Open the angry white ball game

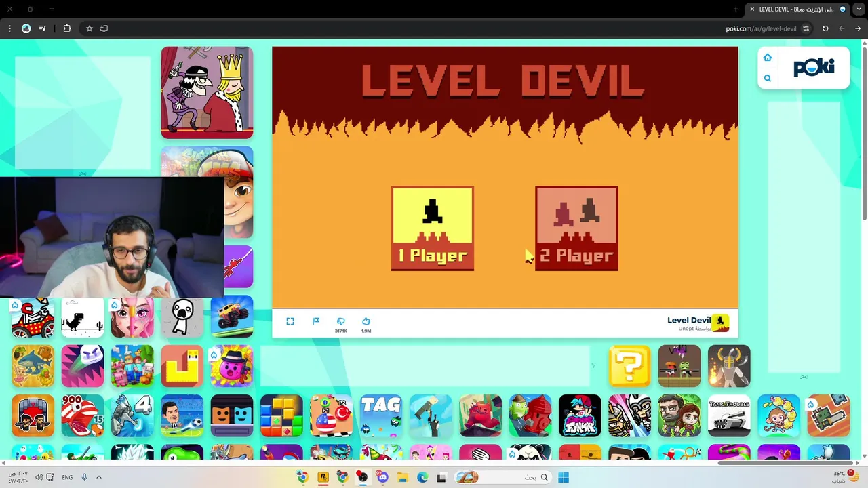83,366
